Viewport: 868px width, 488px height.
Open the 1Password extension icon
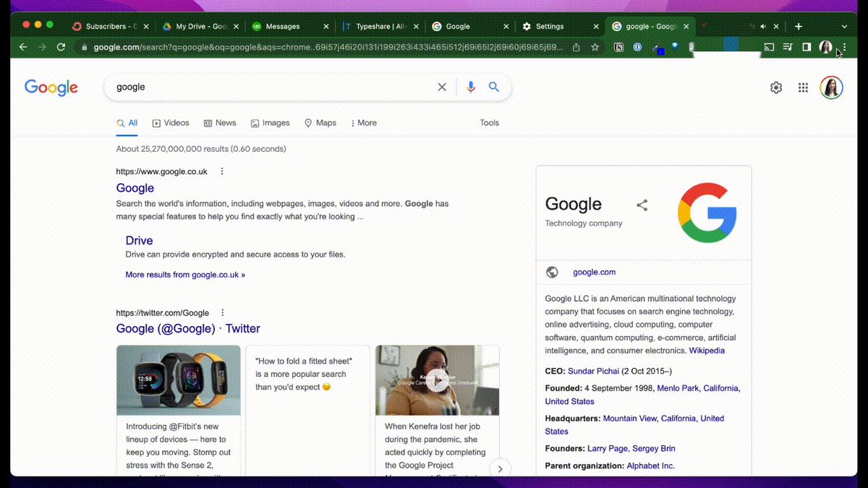click(x=637, y=47)
